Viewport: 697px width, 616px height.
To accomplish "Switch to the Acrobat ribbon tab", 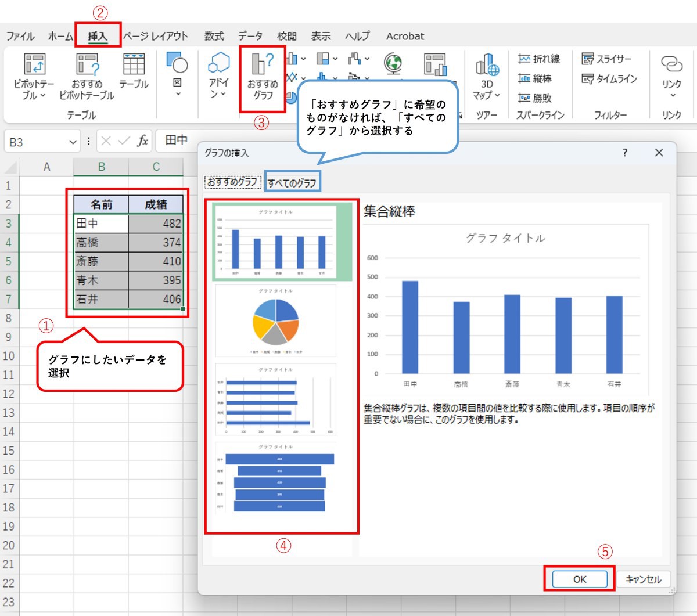I will pos(404,36).
